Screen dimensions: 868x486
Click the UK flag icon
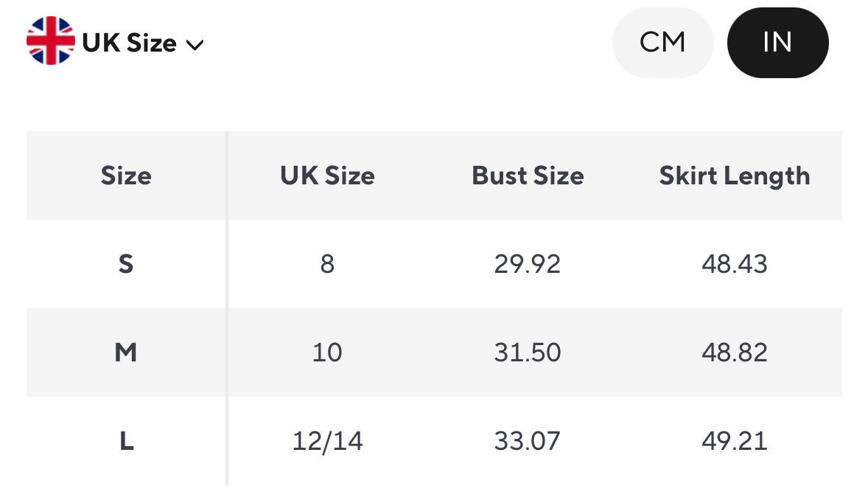pos(50,42)
